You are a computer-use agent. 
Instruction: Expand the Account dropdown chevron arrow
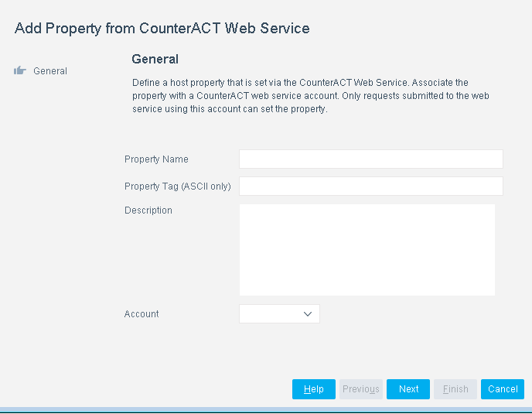[x=308, y=314]
